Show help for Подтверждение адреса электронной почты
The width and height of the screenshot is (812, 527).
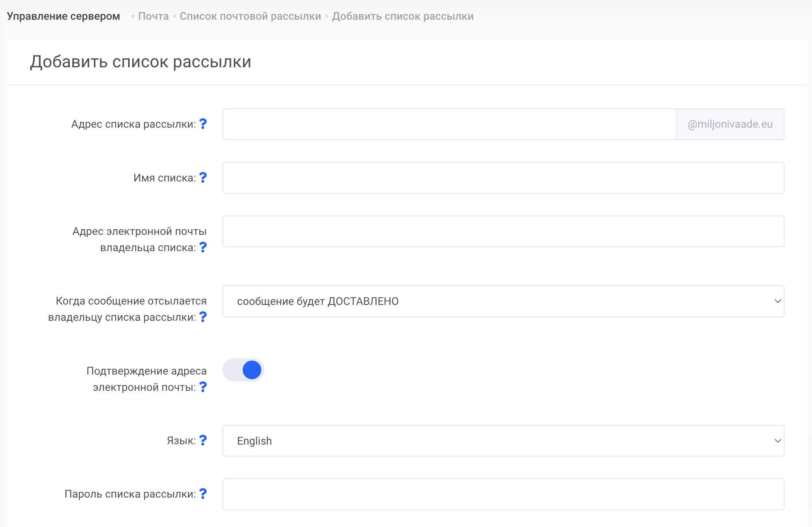tap(203, 387)
